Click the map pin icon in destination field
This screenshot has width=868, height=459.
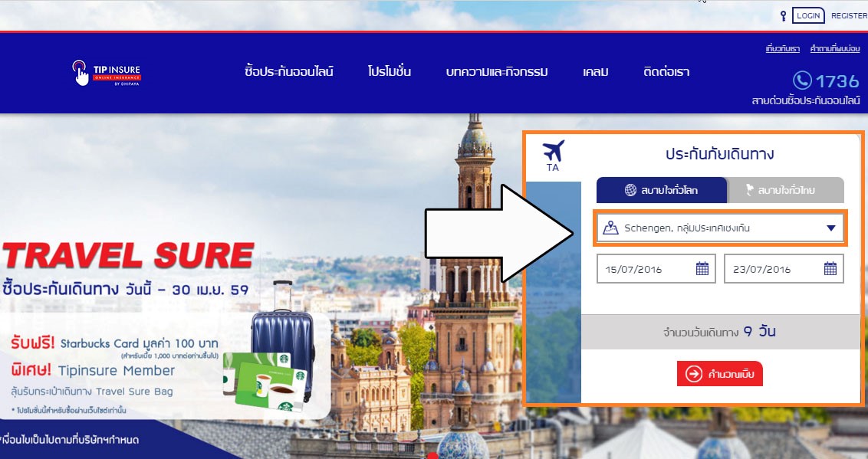tap(610, 228)
